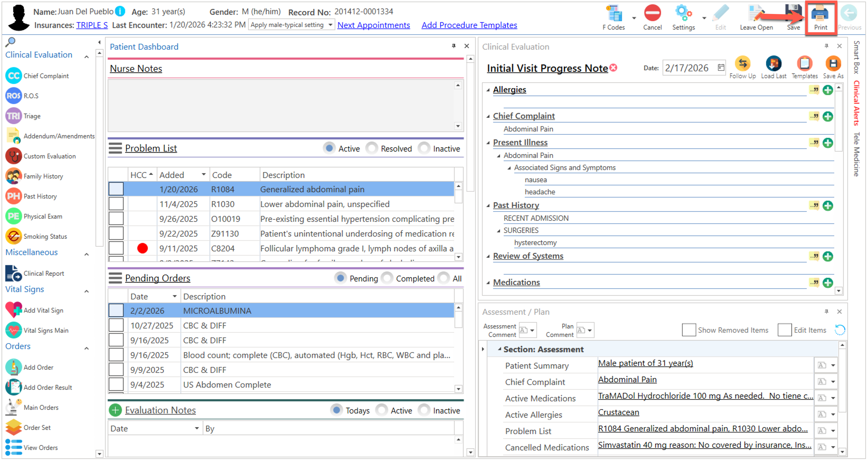This screenshot has height=461, width=868.
Task: Enable Show Removed Items checkbox
Action: (688, 330)
